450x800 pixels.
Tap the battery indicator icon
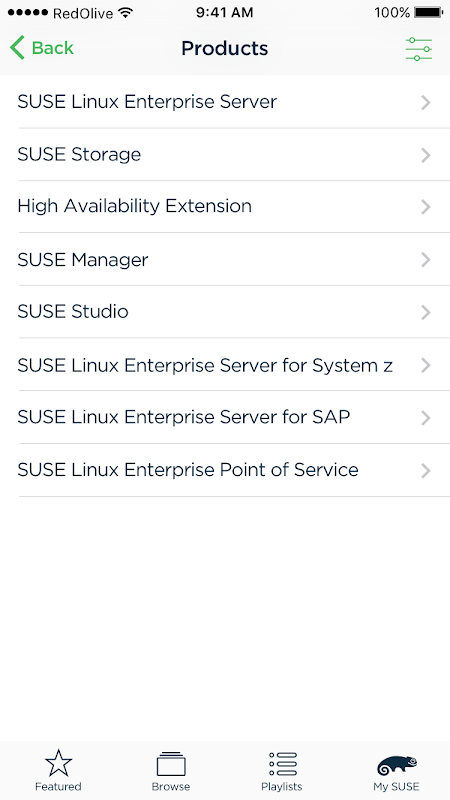429,12
